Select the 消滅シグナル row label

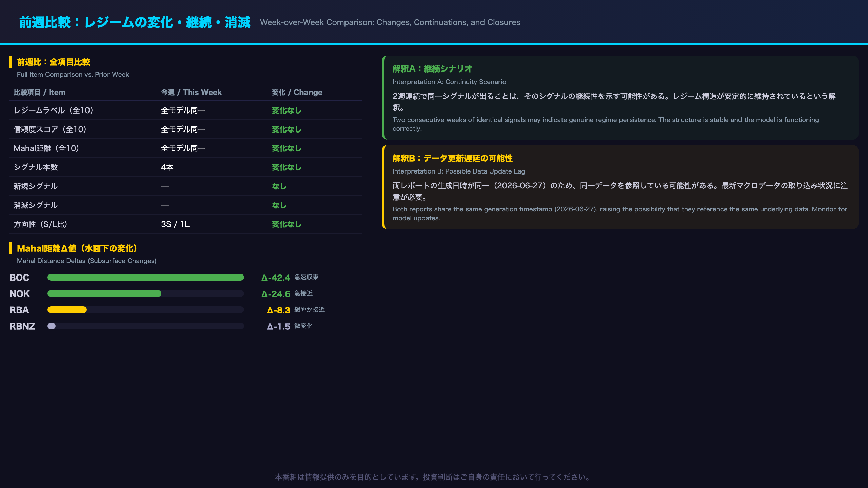point(36,205)
